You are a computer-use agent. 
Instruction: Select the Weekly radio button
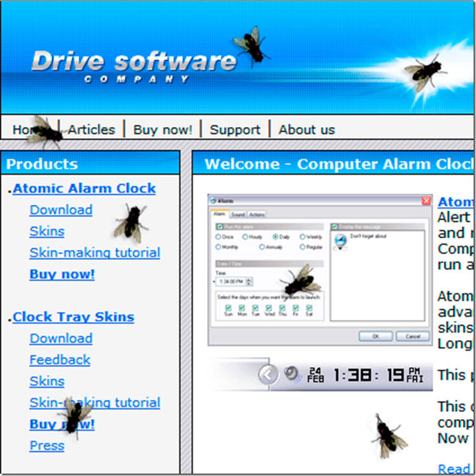click(302, 237)
